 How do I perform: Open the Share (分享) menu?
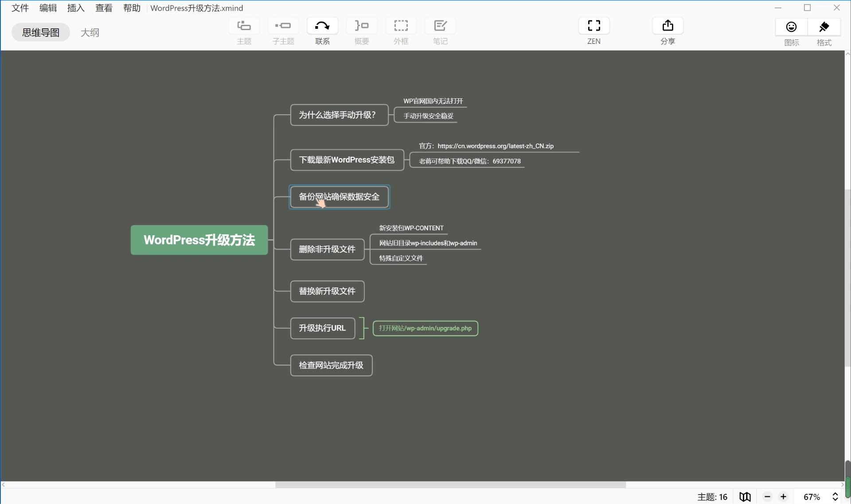pos(668,26)
